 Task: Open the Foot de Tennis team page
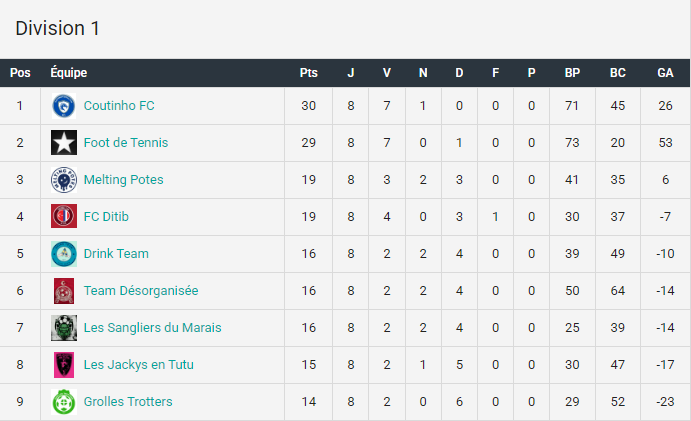(x=126, y=143)
